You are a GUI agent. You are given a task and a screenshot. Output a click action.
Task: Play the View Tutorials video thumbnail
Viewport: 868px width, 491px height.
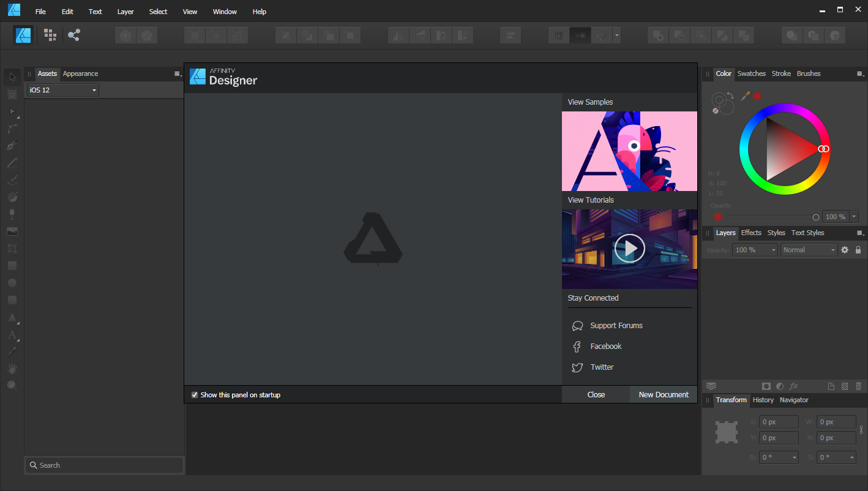pos(629,249)
